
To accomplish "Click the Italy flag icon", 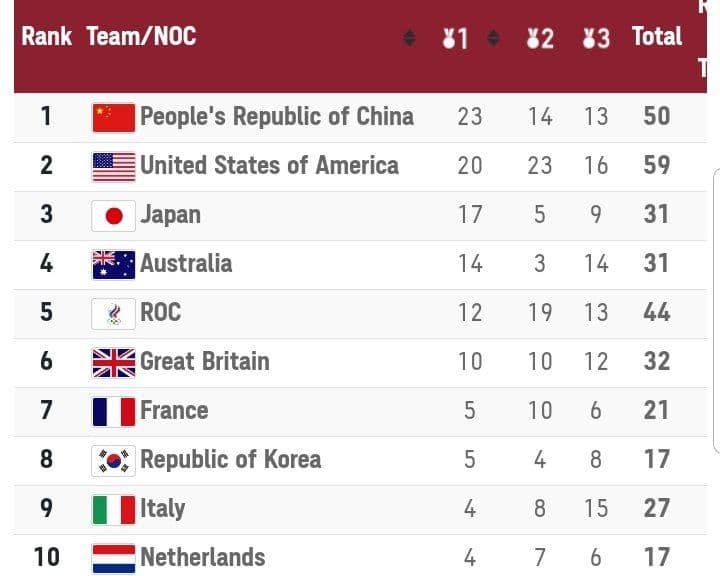I will click(113, 510).
